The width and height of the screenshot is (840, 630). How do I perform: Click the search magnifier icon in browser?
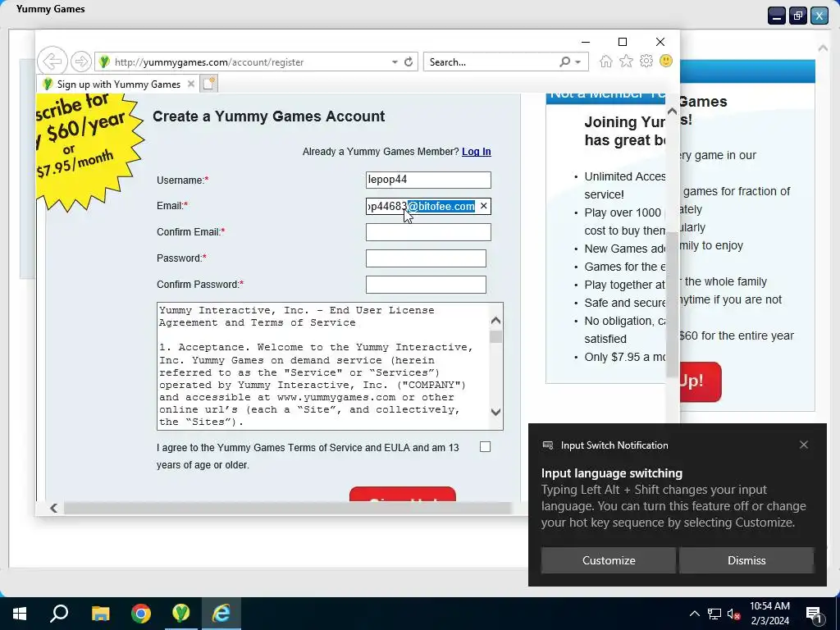(x=564, y=62)
